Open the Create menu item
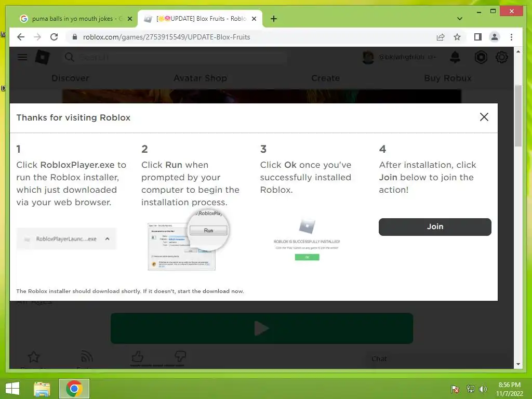This screenshot has height=399, width=532. coord(325,78)
